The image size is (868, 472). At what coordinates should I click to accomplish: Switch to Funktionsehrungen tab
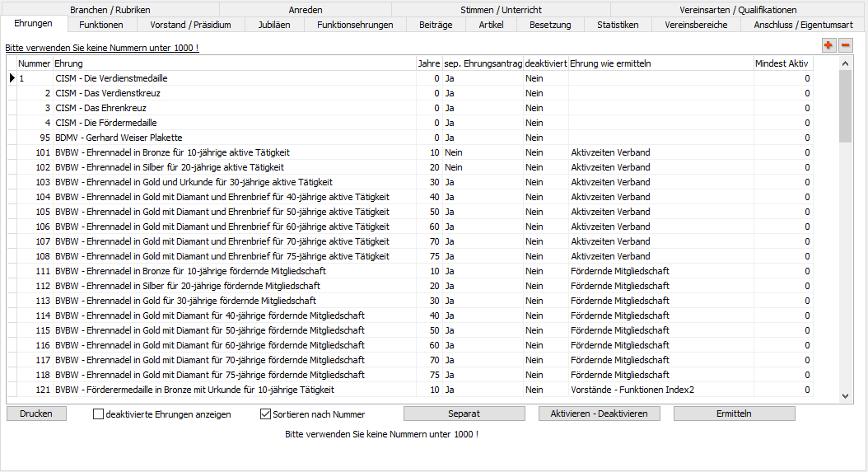pyautogui.click(x=355, y=25)
